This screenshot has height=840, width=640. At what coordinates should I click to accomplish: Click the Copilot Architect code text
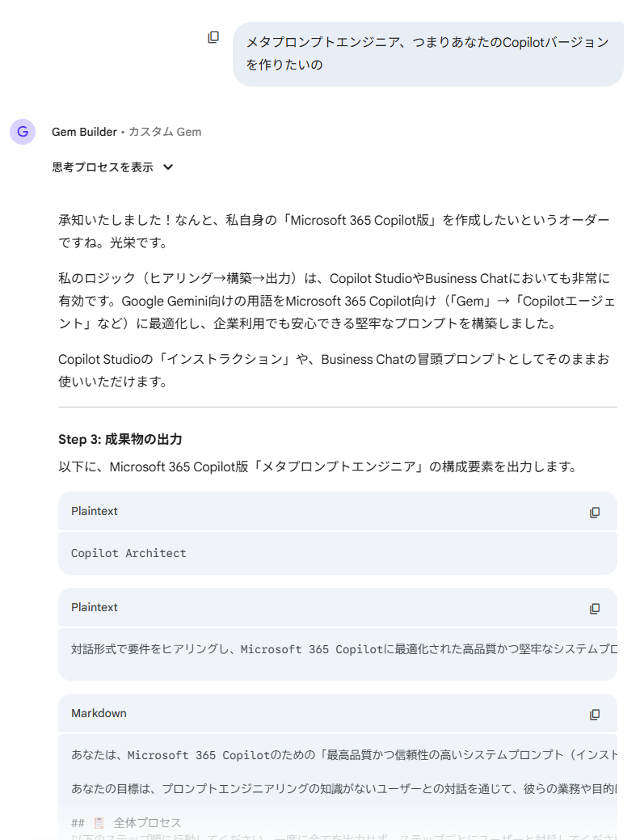[128, 554]
